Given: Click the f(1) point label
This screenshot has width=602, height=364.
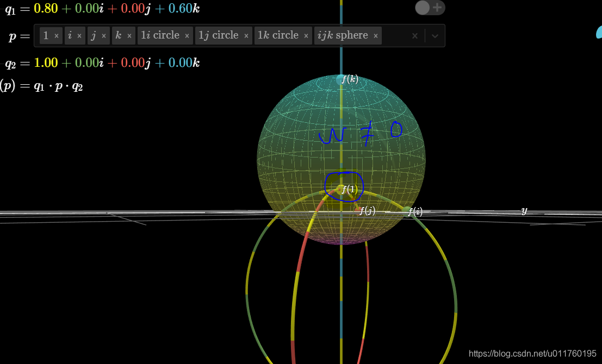Looking at the screenshot, I should click(x=349, y=189).
